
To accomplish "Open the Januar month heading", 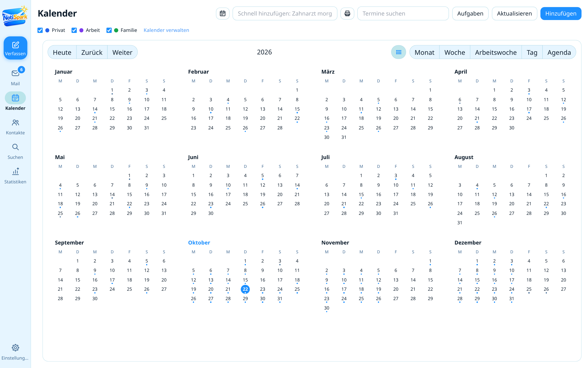I will tap(63, 72).
